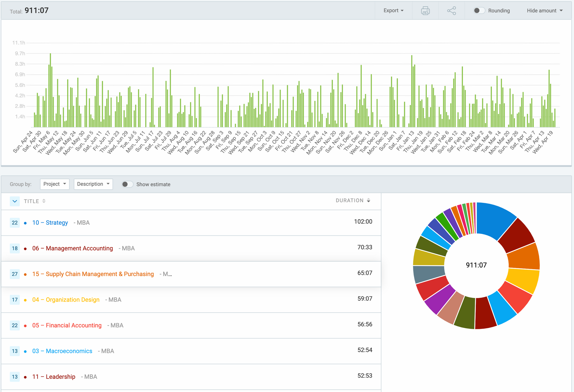Open the 04 – Organization Design project link
Viewport: 574px width, 392px height.
[x=66, y=300]
